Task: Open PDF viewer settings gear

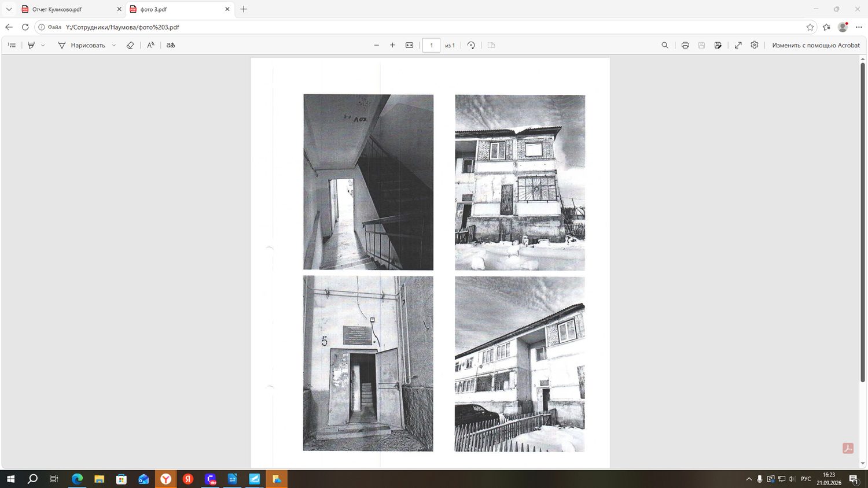Action: (x=755, y=45)
